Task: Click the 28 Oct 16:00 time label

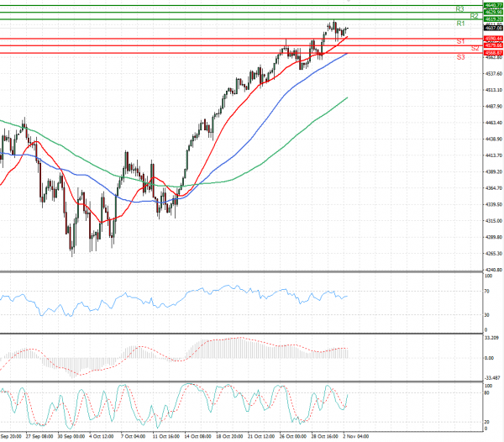Action: (324, 436)
